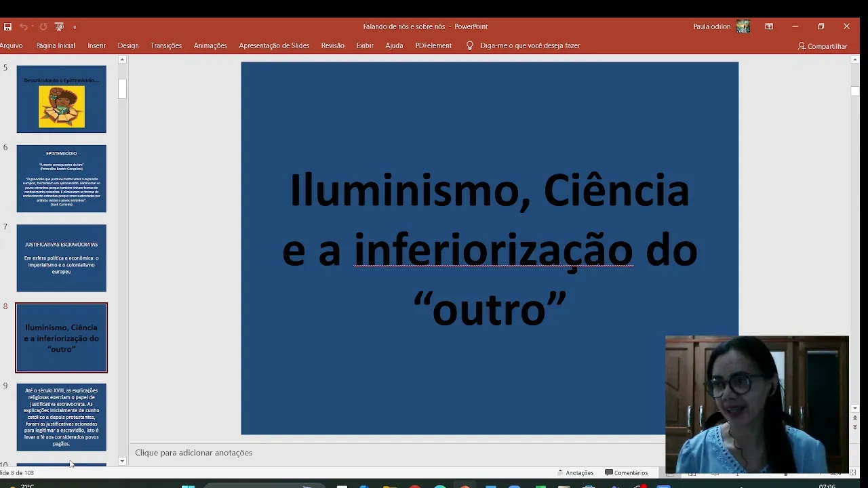Click the Compartilhar button

[x=823, y=46]
